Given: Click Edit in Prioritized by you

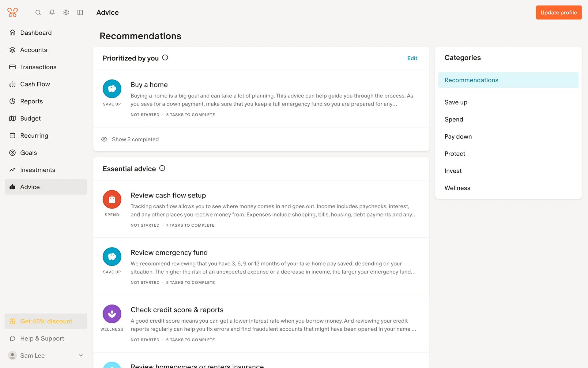Looking at the screenshot, I should pos(412,58).
